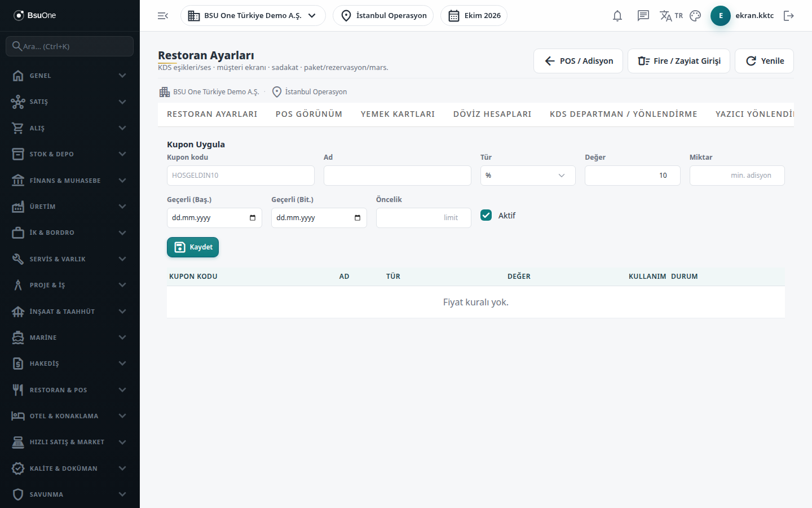Switch to the Döviz Hesapları tab
The image size is (812, 508).
click(492, 114)
